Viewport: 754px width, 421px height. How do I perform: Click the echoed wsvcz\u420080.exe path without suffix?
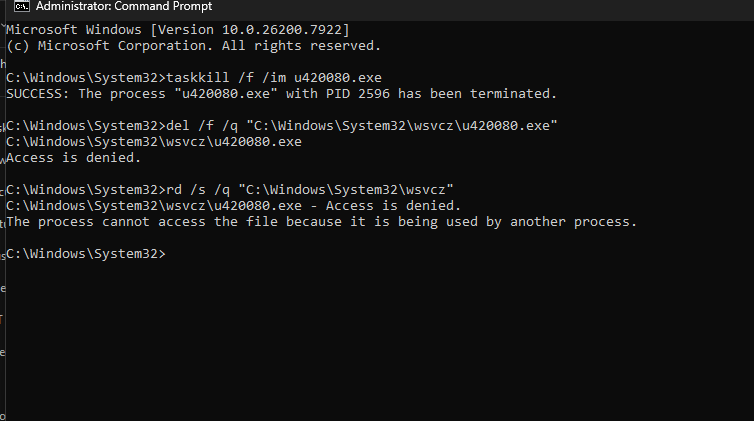(x=154, y=142)
